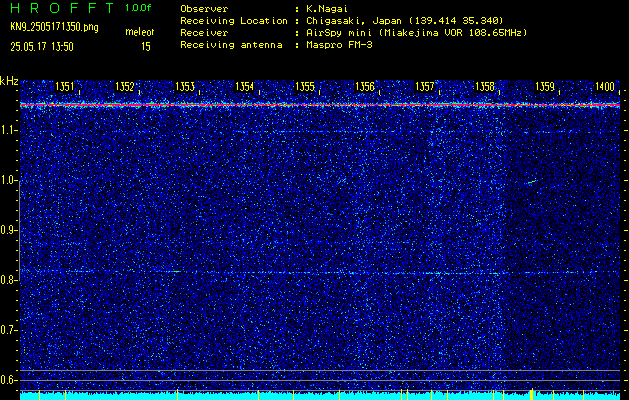Screen dimensions: 629x400
Task: Select the observer name K.Nagai
Action: tap(327, 8)
